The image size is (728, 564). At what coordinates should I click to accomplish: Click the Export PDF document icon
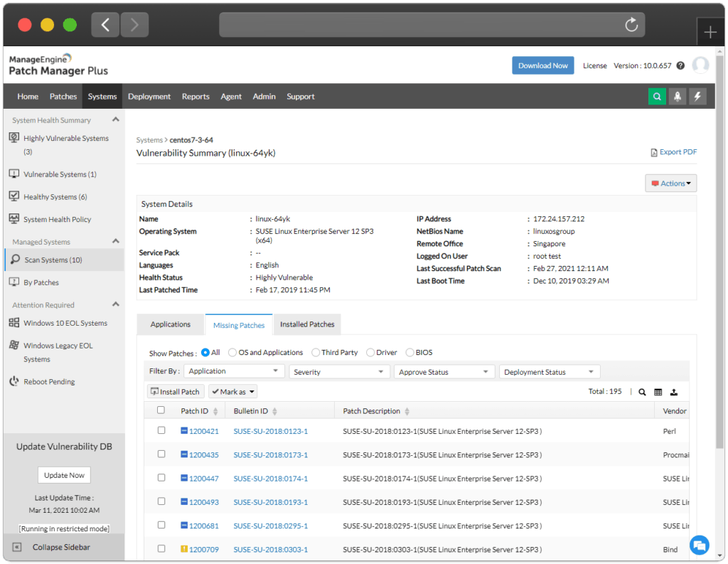pyautogui.click(x=654, y=152)
